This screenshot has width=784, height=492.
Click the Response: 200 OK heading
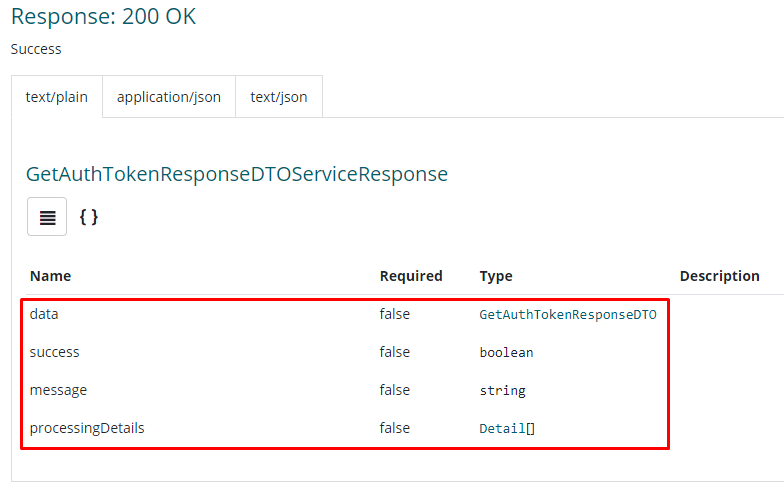coord(103,17)
